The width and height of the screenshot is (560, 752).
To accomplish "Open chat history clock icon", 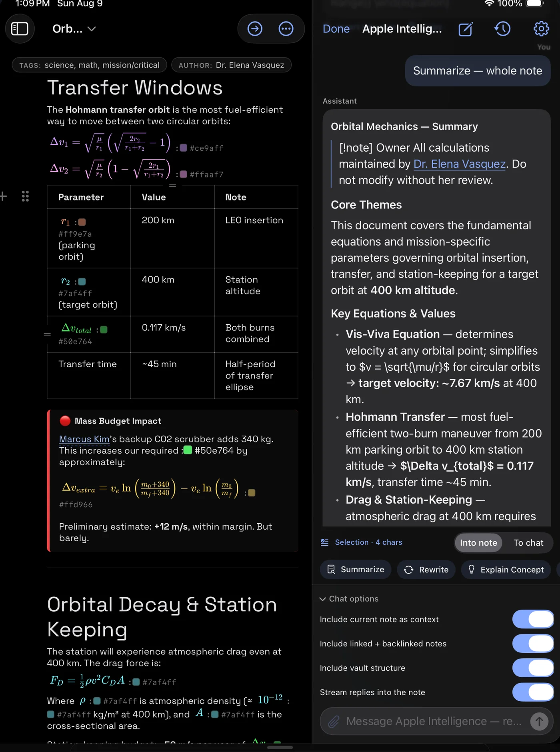I will [x=503, y=29].
